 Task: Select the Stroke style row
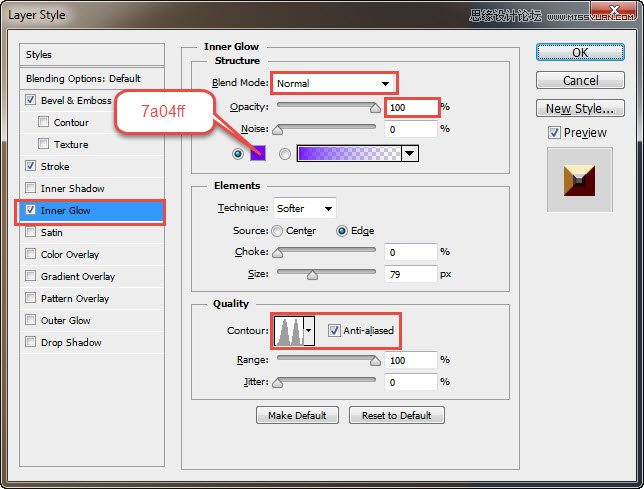tap(92, 166)
